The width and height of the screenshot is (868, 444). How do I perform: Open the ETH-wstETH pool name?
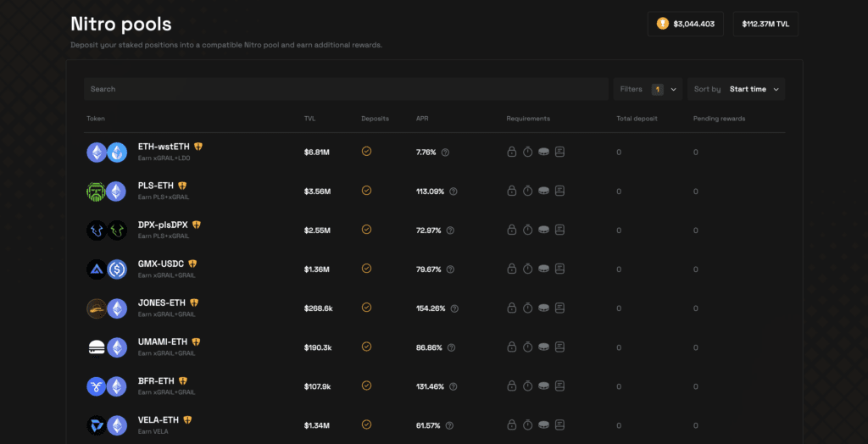164,147
